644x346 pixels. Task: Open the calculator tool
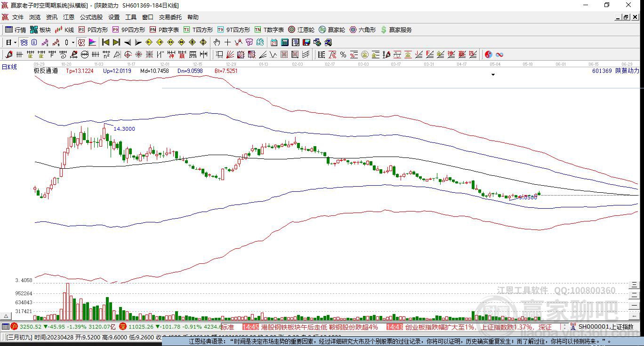tap(284, 42)
